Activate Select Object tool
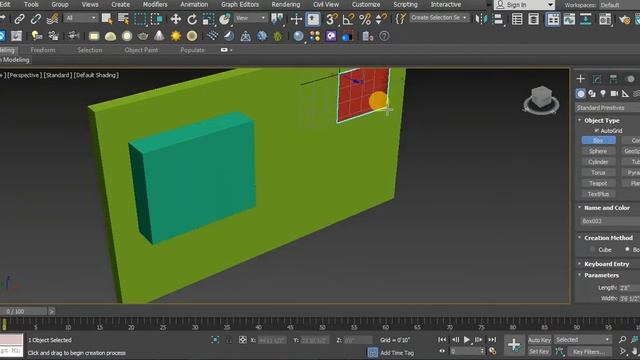 tap(107, 19)
